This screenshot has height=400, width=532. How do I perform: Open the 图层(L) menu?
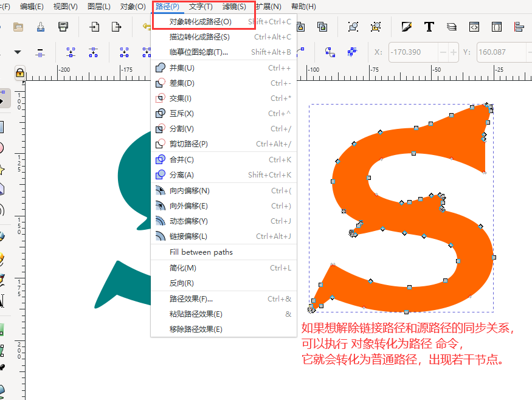(x=98, y=7)
